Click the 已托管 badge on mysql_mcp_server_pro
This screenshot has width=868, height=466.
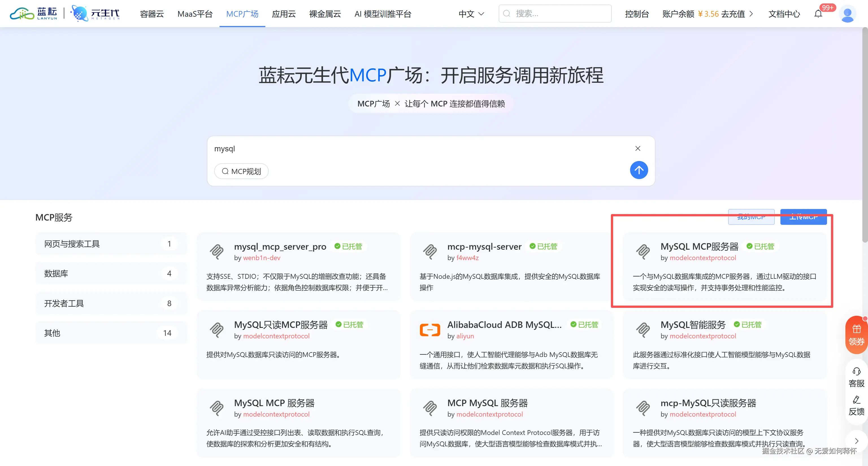click(x=348, y=247)
